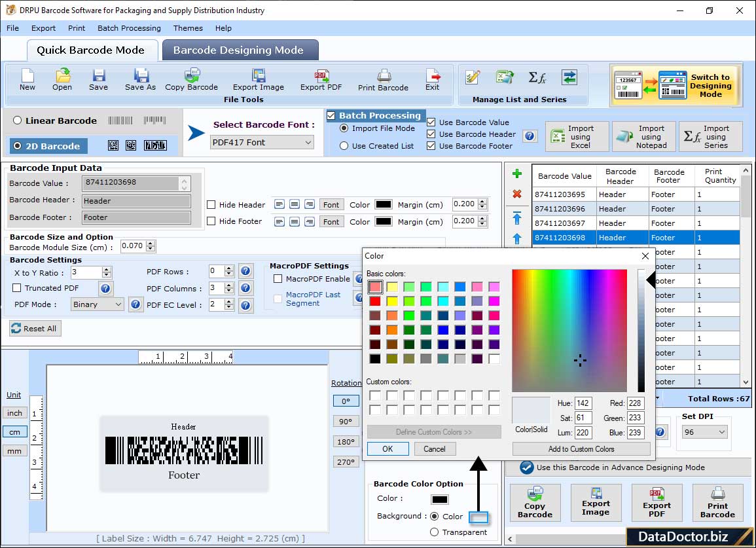Pick the bright red basic color
Screen dimensions: 756x548
(374, 301)
